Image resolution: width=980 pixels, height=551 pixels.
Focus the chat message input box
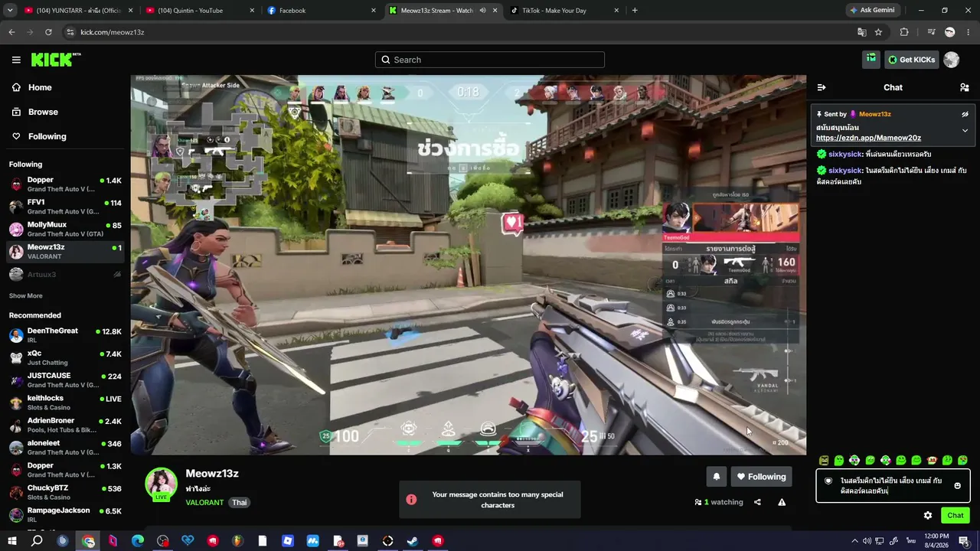click(x=893, y=486)
